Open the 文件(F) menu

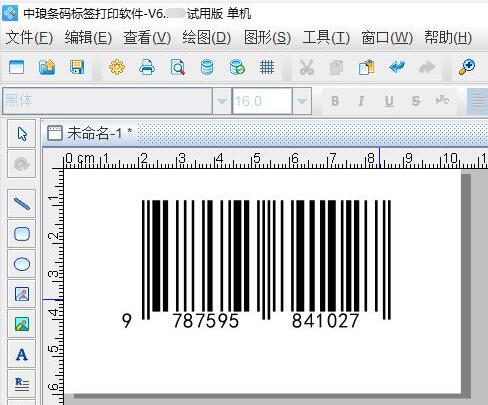[29, 37]
